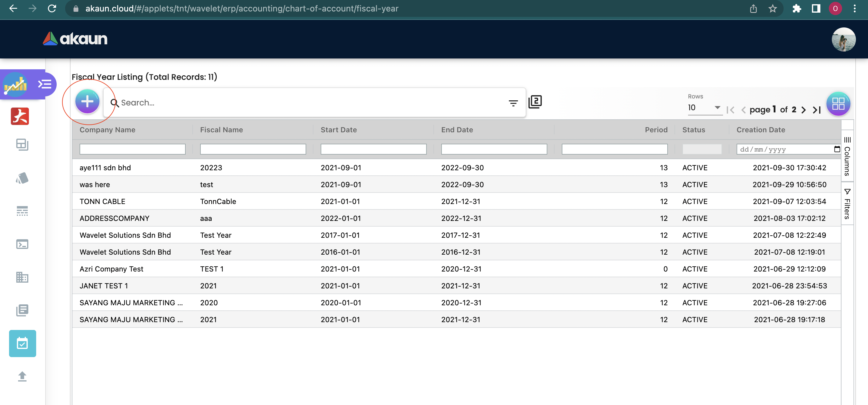This screenshot has height=405, width=868.
Task: Open the Filters side panel tab
Action: (847, 204)
